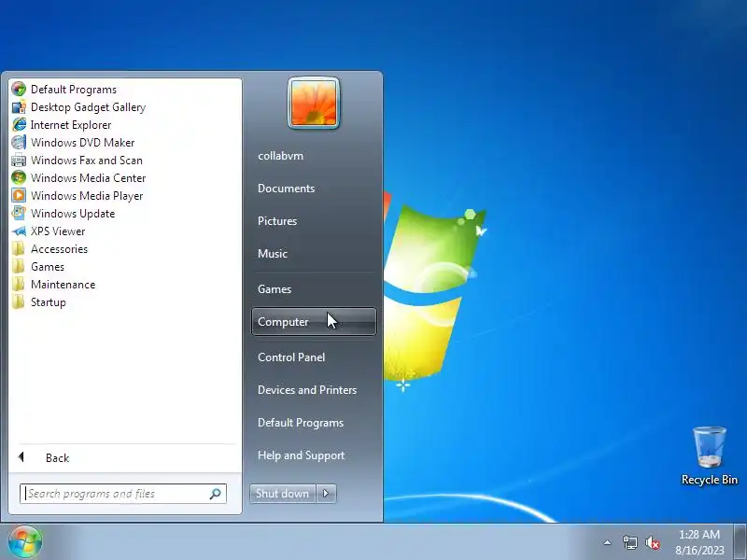Click the Show desktop strip
This screenshot has width=747, height=560.
click(740, 542)
